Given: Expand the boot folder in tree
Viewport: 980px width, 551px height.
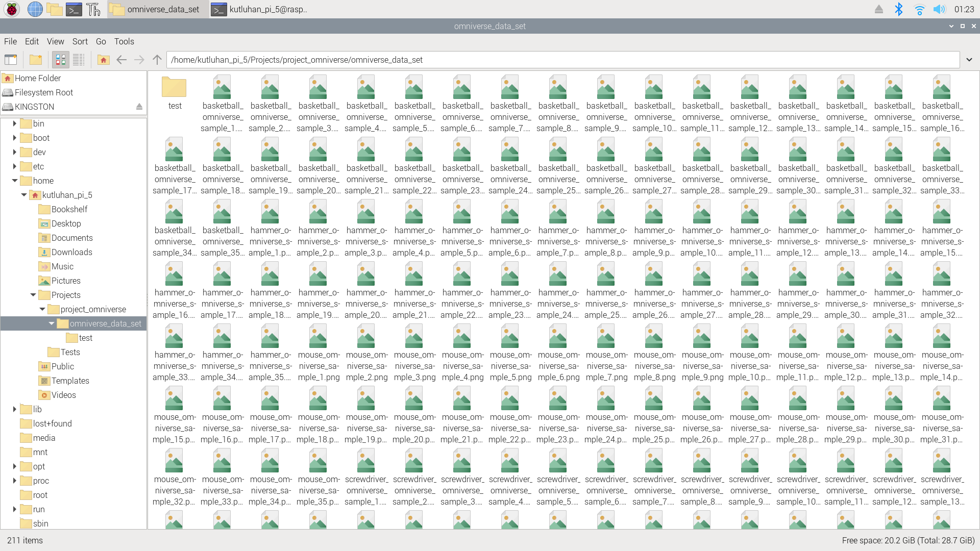Looking at the screenshot, I should (x=14, y=138).
